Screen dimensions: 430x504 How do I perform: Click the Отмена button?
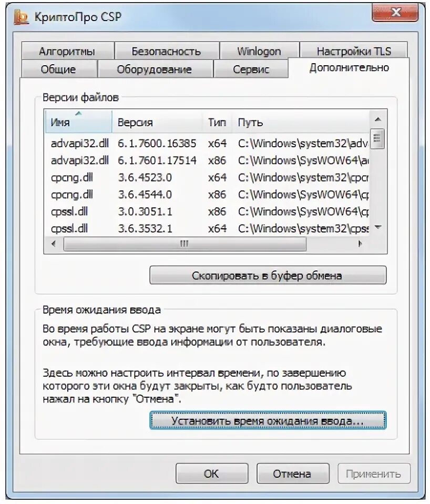tap(293, 473)
